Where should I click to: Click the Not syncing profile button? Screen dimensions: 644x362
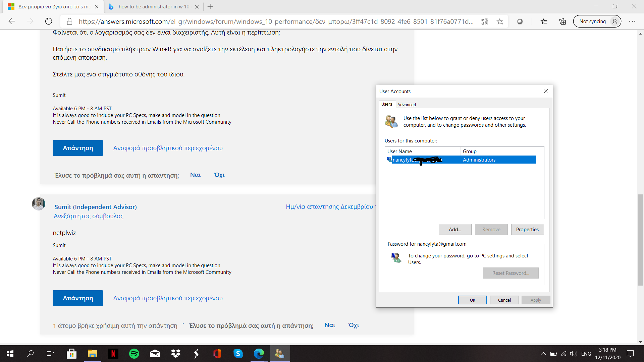597,21
